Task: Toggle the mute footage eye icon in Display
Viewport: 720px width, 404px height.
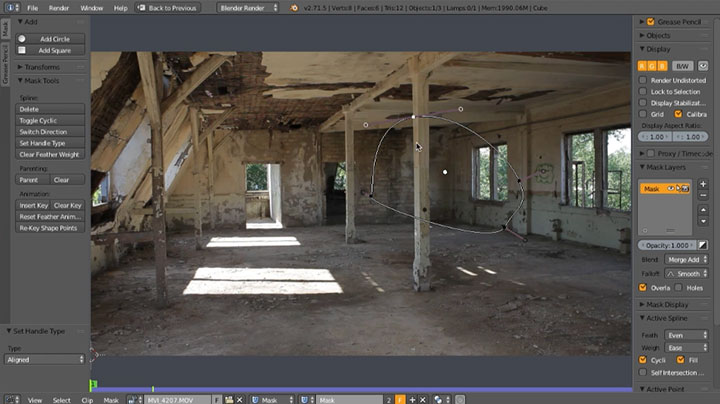Action: (703, 66)
